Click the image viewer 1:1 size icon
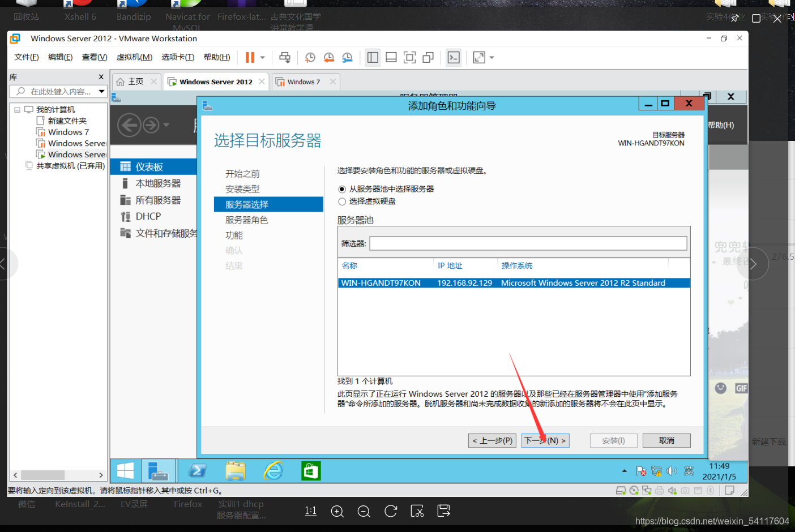This screenshot has height=532, width=795. coord(311,511)
